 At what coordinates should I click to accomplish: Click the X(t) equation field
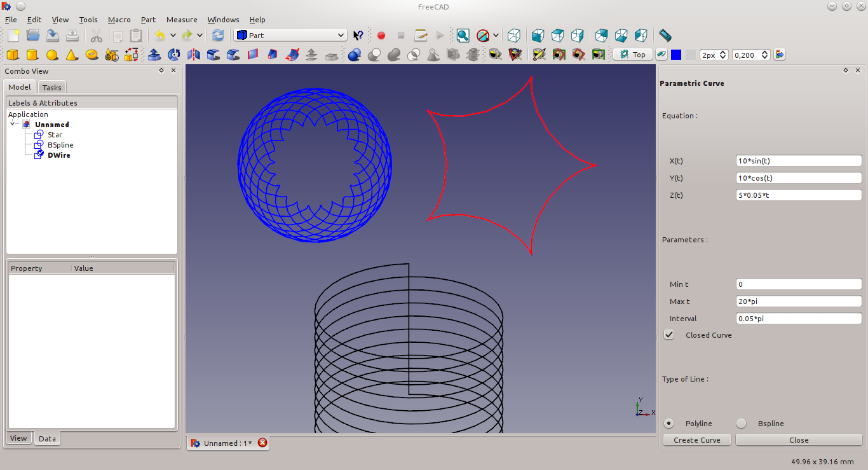click(x=799, y=161)
